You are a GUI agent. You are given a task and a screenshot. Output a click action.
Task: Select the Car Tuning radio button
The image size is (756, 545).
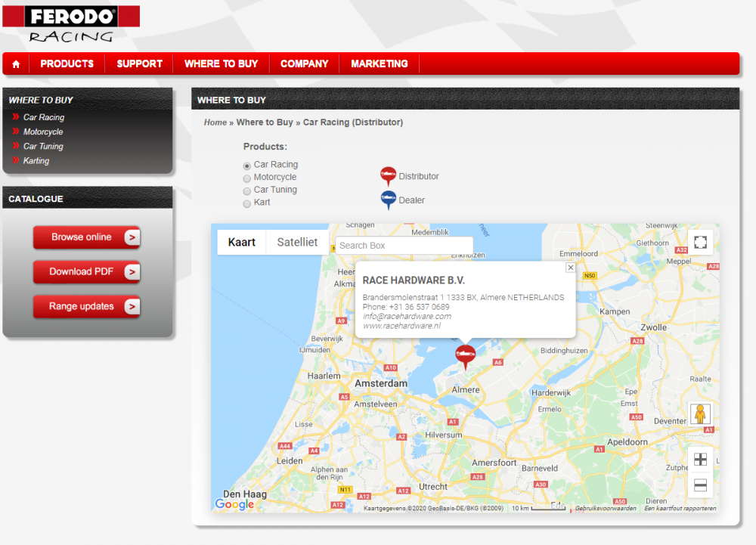tap(247, 190)
